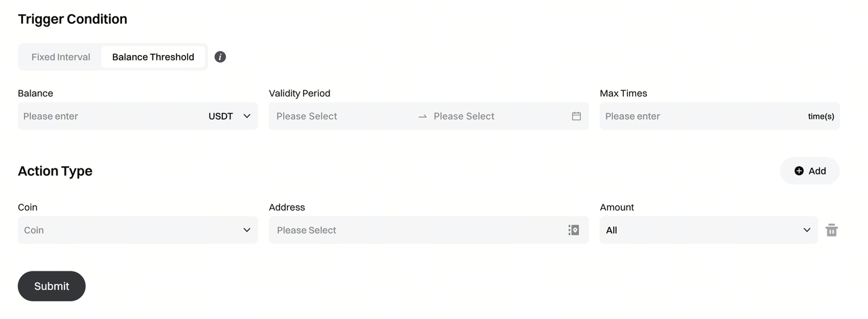The height and width of the screenshot is (319, 868).
Task: Click the plus icon on Add
Action: click(x=799, y=171)
